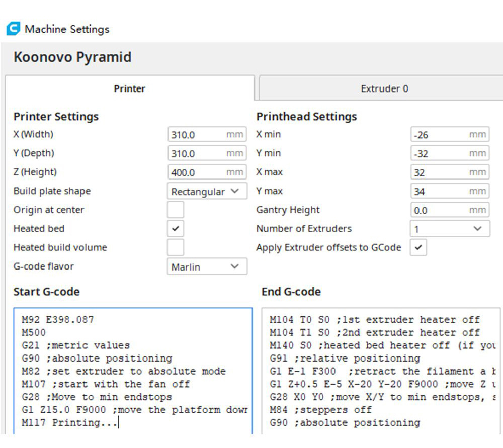Edit the X max printhead field
The width and height of the screenshot is (503, 448).
click(440, 172)
